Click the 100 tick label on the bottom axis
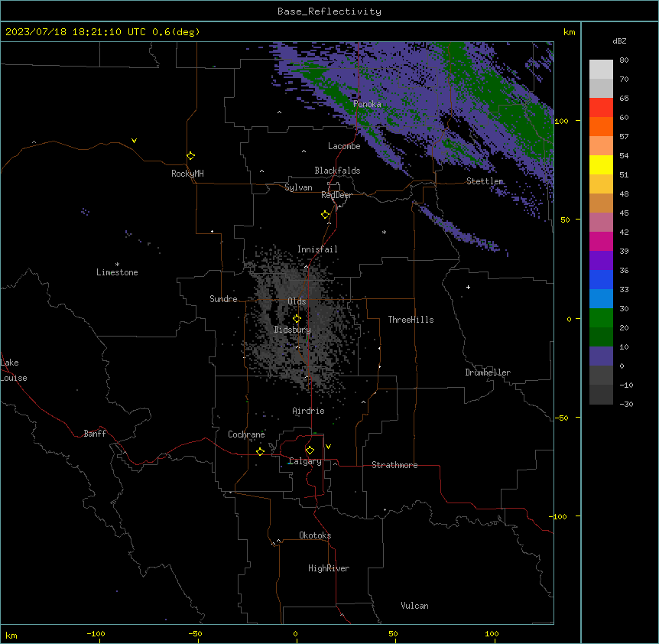Image resolution: width=659 pixels, height=644 pixels. pos(492,633)
